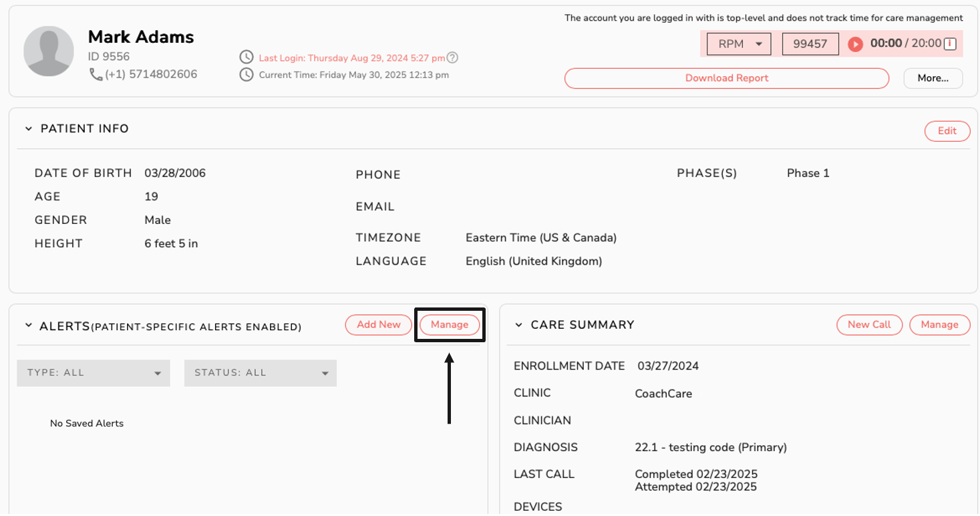Open the alert Status: All dropdown

(261, 373)
